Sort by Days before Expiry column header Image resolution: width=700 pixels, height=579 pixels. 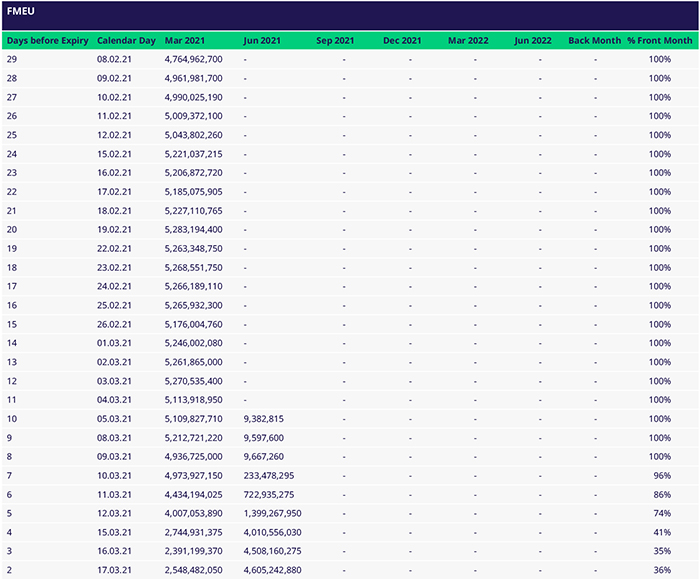(48, 41)
